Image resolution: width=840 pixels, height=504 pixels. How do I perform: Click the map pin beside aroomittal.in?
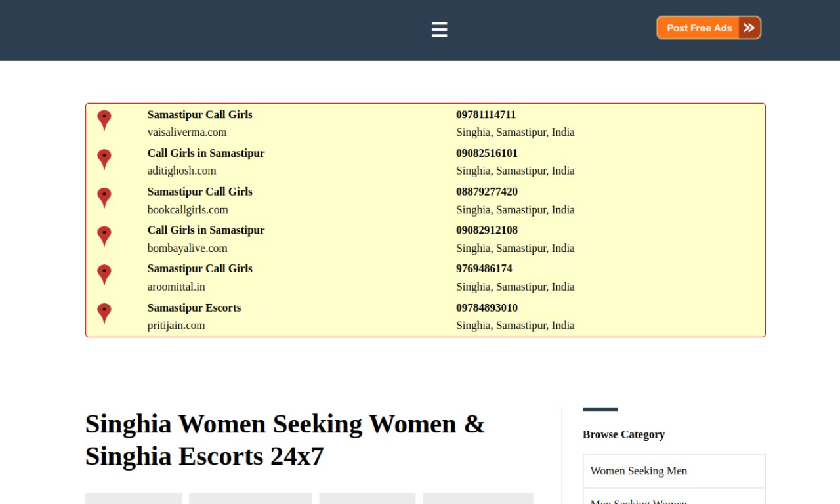(104, 275)
